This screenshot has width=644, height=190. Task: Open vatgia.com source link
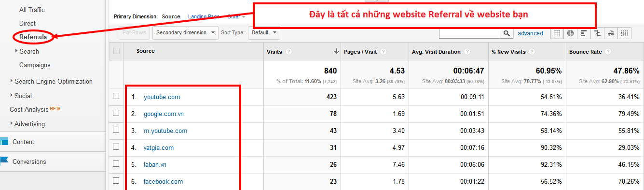(159, 147)
